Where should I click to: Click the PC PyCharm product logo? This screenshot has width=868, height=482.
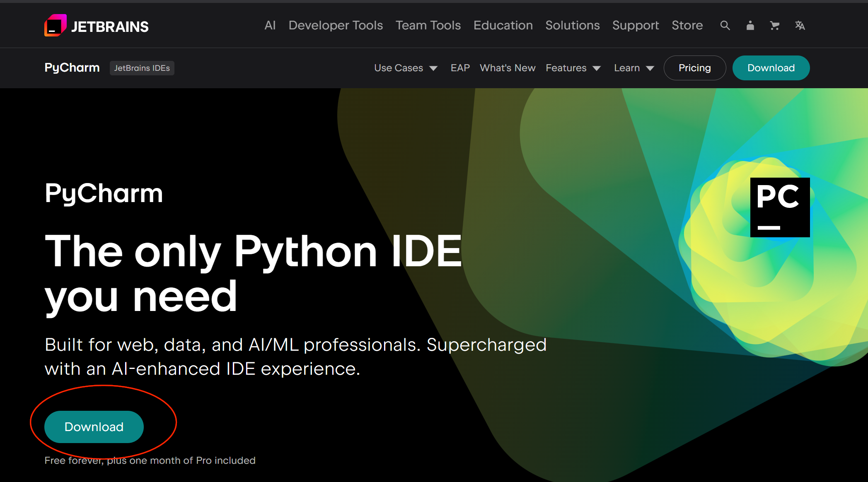coord(780,207)
